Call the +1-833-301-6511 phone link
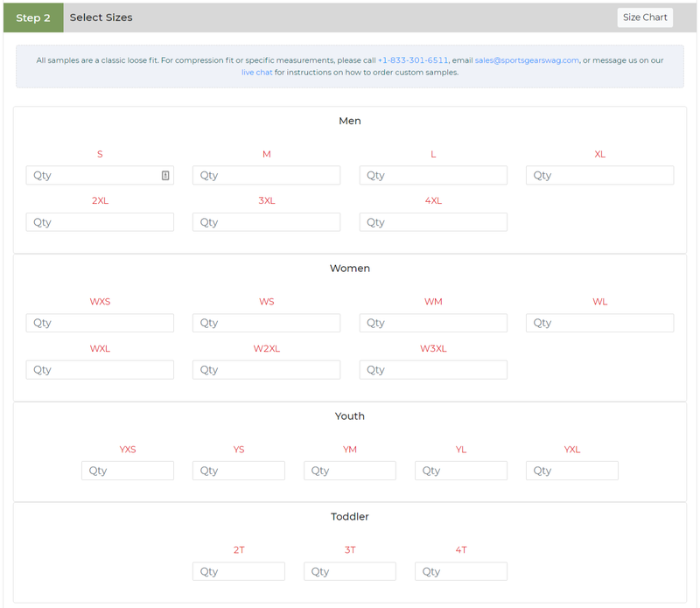The width and height of the screenshot is (700, 608). 413,60
